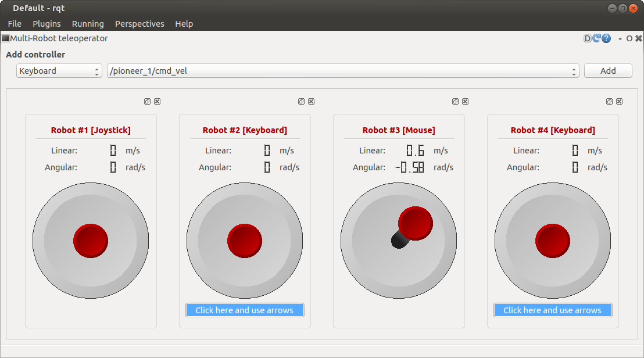644x358 pixels.
Task: Float the Robot #1 Joystick dock panel
Action: pos(147,101)
